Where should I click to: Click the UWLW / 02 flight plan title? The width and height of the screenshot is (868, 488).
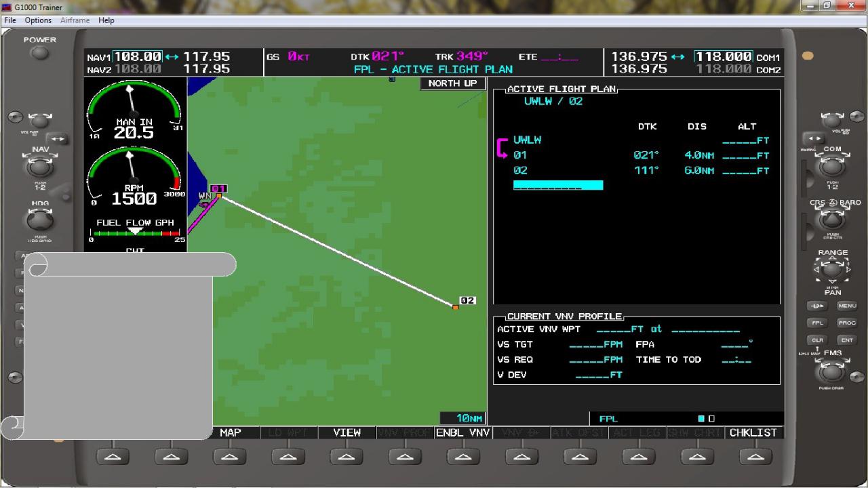[x=553, y=102]
